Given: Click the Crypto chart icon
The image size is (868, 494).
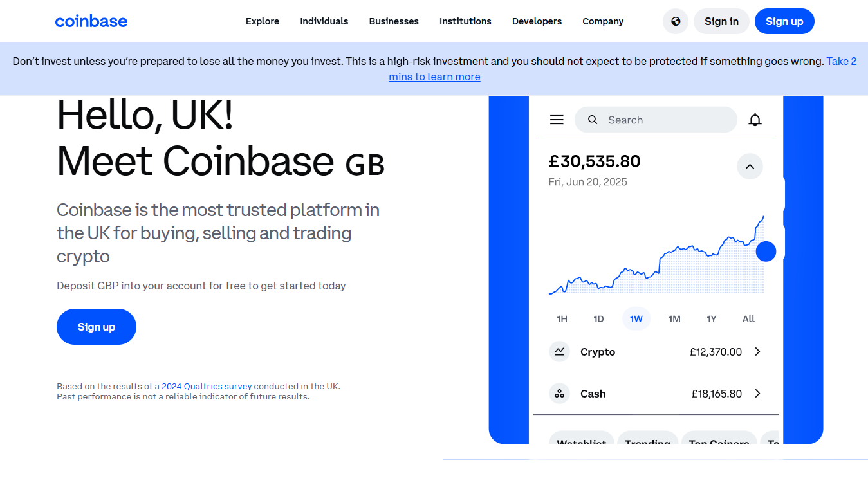Looking at the screenshot, I should (x=559, y=352).
